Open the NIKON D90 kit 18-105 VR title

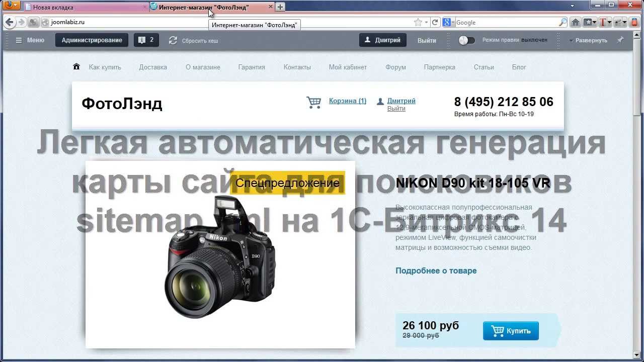(473, 183)
